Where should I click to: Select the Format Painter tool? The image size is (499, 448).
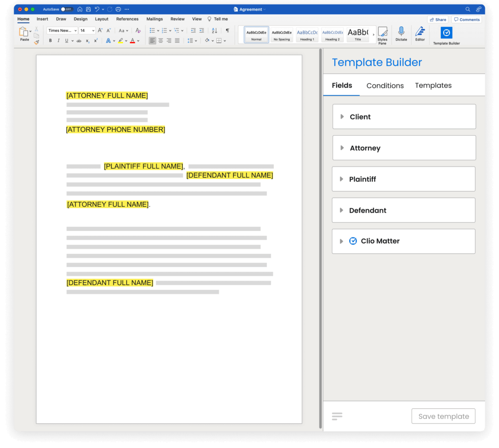click(38, 41)
